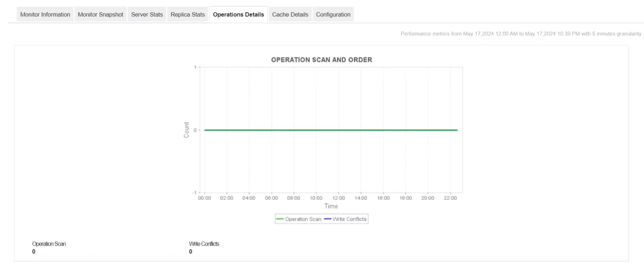644x268 pixels.
Task: Click the 'Operation Scan' summary label below chart
Action: tap(49, 244)
